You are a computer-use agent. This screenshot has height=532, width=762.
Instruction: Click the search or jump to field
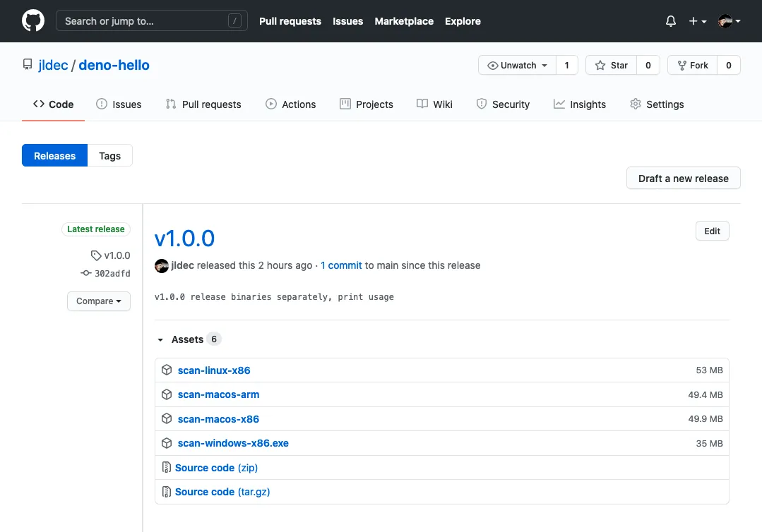(x=151, y=21)
